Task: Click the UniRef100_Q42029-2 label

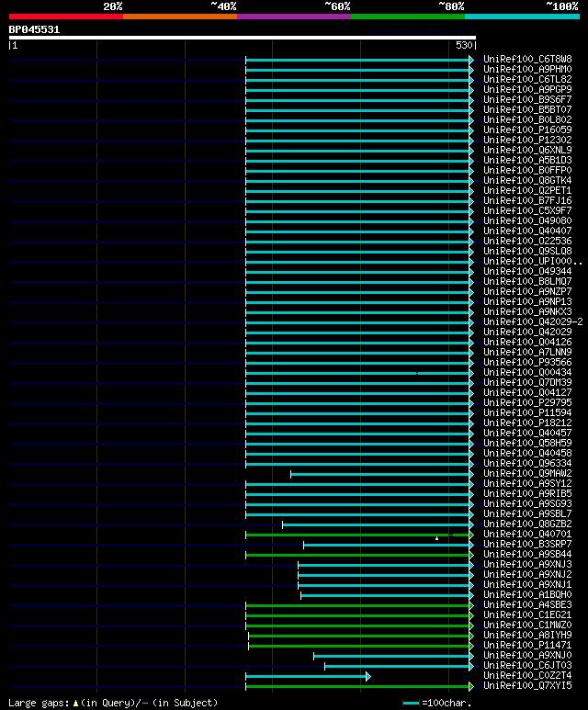Action: point(533,322)
